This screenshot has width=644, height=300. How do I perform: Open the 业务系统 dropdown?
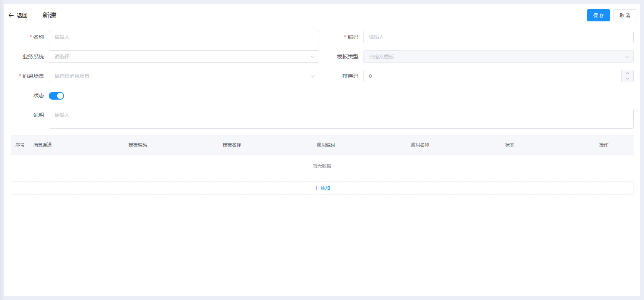click(x=184, y=56)
